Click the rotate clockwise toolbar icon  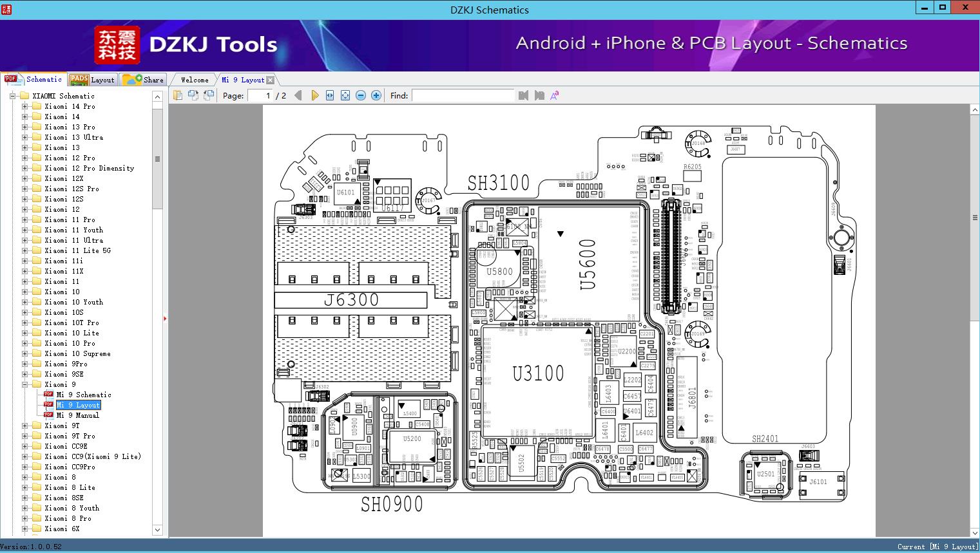[x=209, y=95]
